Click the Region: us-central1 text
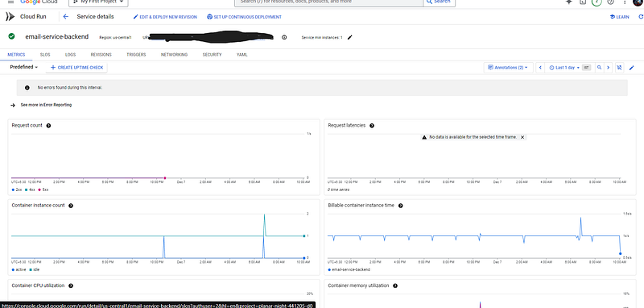 point(115,37)
